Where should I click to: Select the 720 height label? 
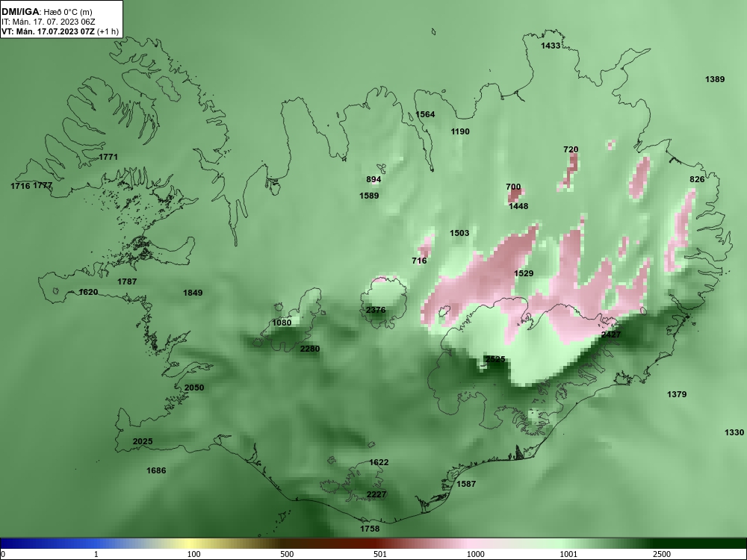[x=571, y=149]
